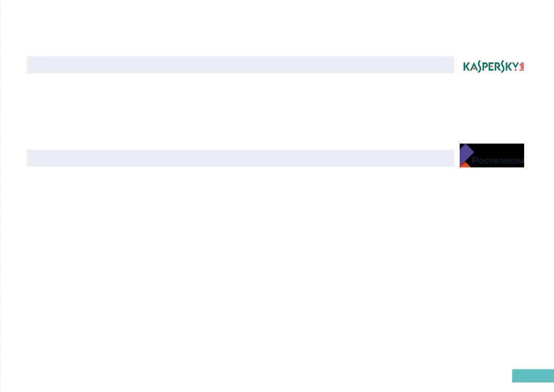Click the Kaspersky lab logo
The image size is (554, 392).
click(494, 66)
